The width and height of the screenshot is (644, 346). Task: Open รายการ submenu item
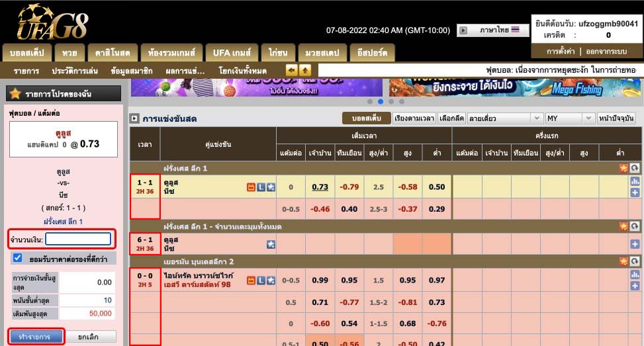26,71
